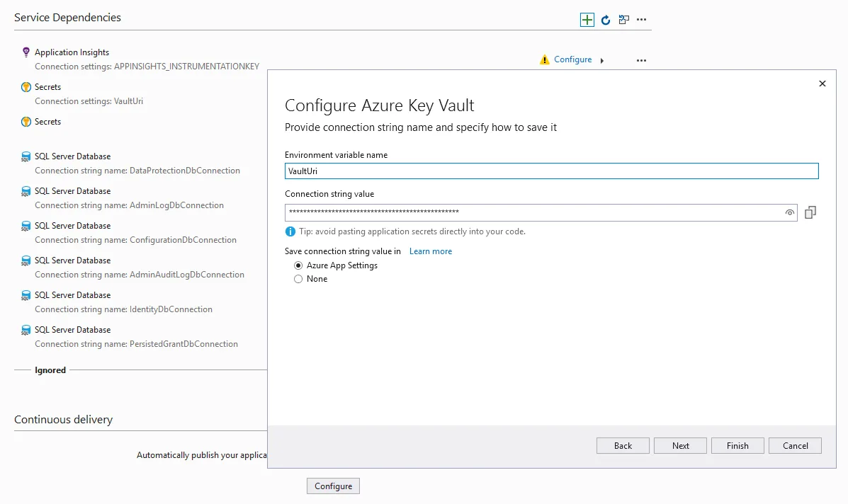Click the Configure link for Application Insights
The height and width of the screenshot is (504, 848).
572,59
